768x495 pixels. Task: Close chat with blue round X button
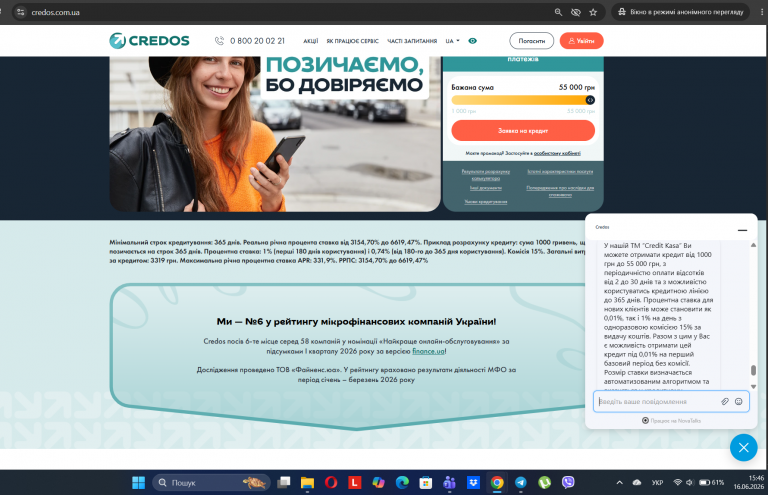tap(744, 448)
